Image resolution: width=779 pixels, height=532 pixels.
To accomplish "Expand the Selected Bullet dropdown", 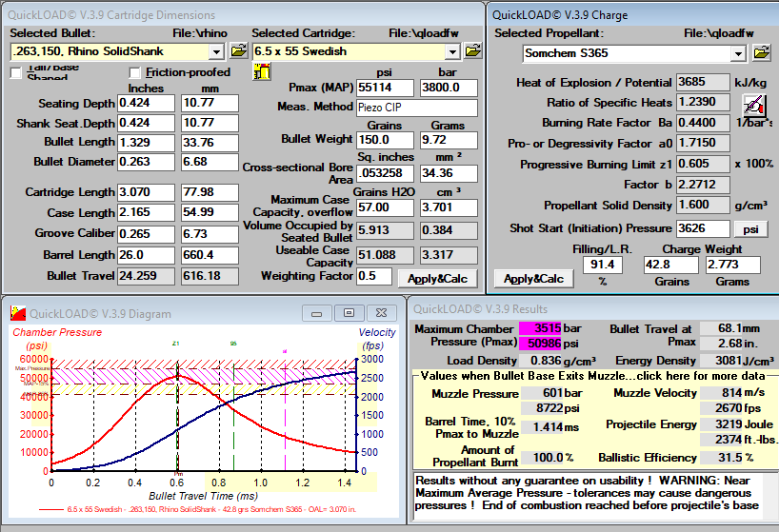I will [x=215, y=51].
